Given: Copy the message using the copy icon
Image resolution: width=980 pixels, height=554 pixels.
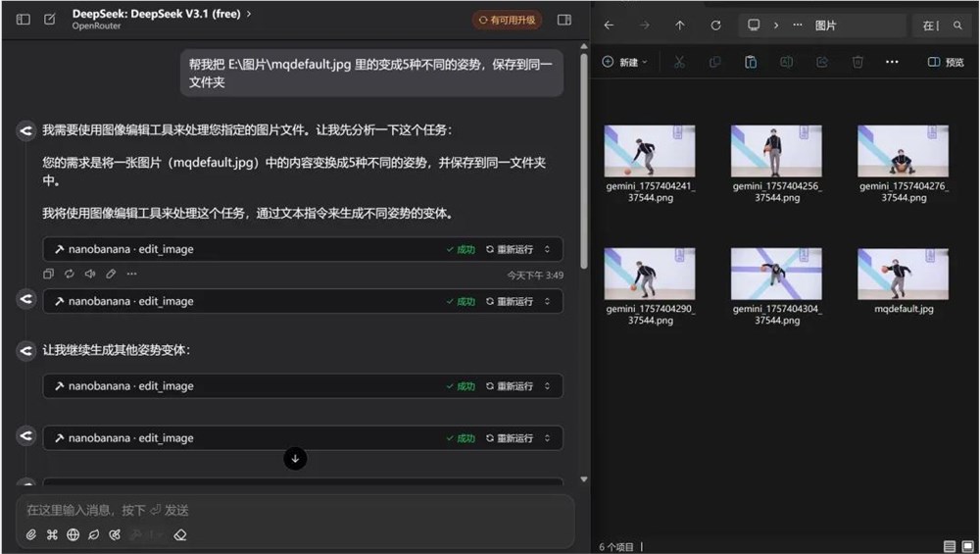Looking at the screenshot, I should click(48, 275).
